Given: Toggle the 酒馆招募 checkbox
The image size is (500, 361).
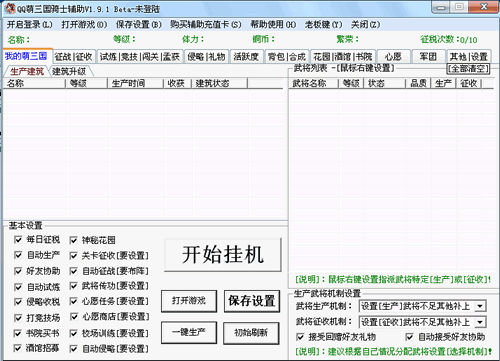Looking at the screenshot, I should (18, 348).
